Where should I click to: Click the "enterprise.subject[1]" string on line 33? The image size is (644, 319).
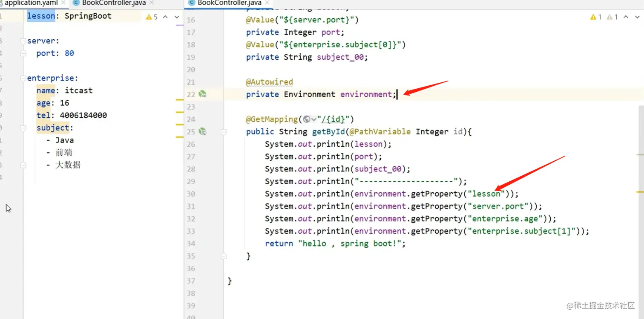tap(521, 231)
